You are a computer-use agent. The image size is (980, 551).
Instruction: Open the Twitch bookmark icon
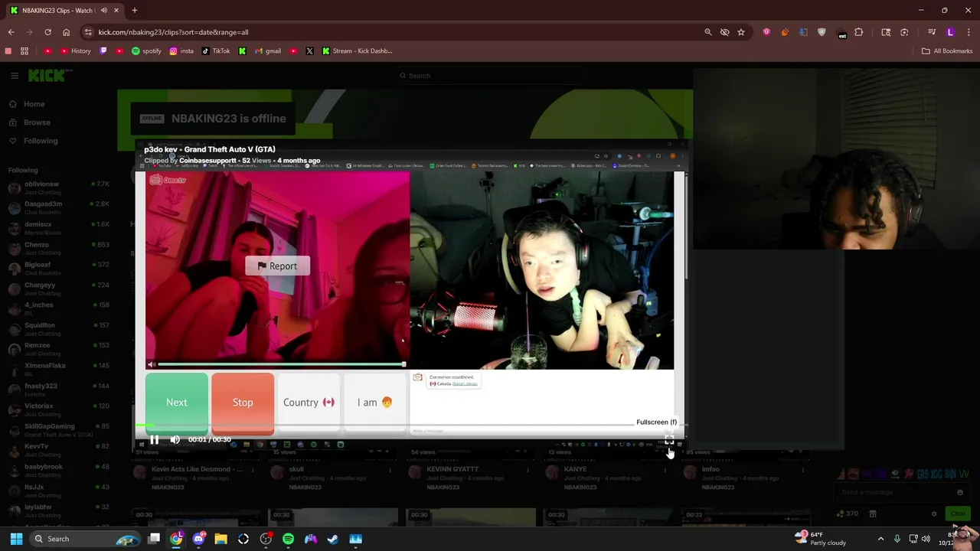point(103,51)
